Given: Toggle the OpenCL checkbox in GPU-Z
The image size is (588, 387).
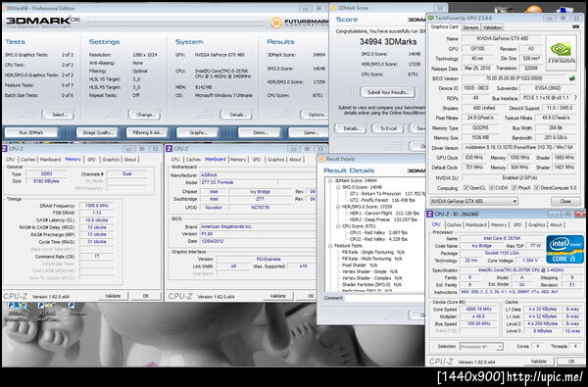Looking at the screenshot, I should (466, 187).
